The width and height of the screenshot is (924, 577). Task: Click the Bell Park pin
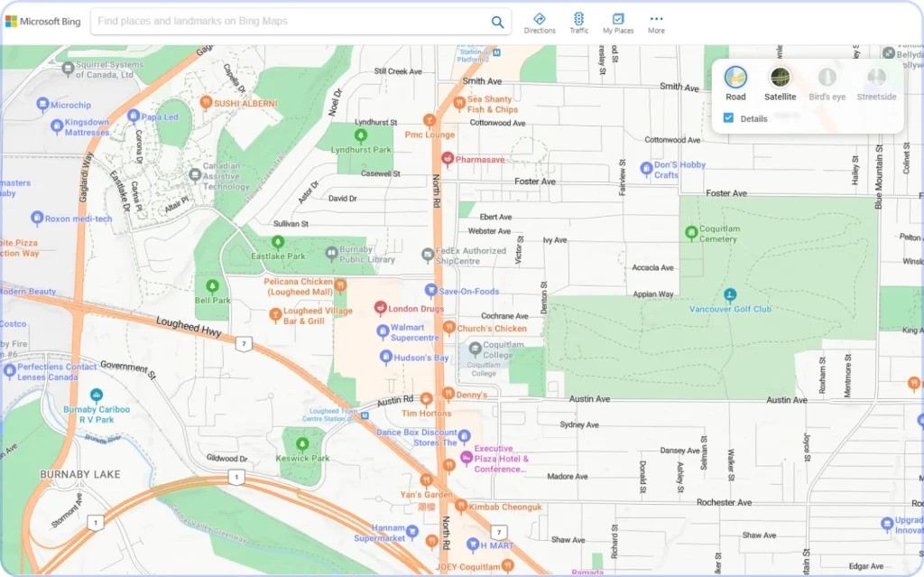tap(212, 287)
